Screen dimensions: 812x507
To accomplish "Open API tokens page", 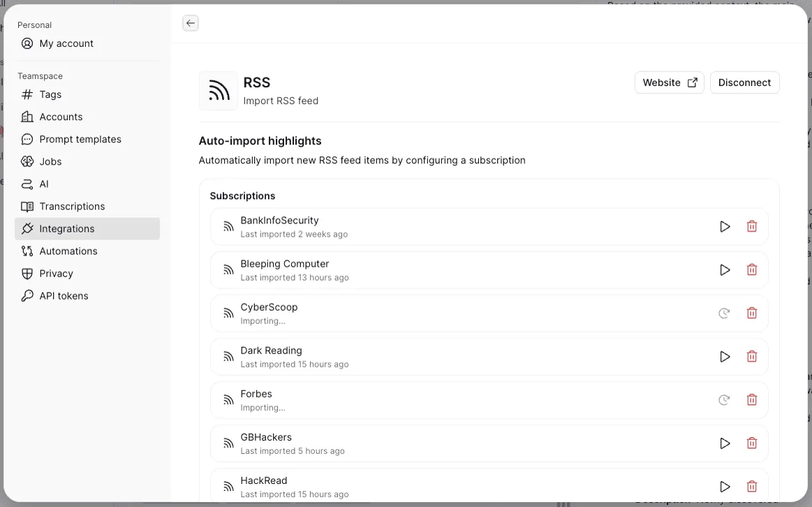I will pyautogui.click(x=87, y=295).
